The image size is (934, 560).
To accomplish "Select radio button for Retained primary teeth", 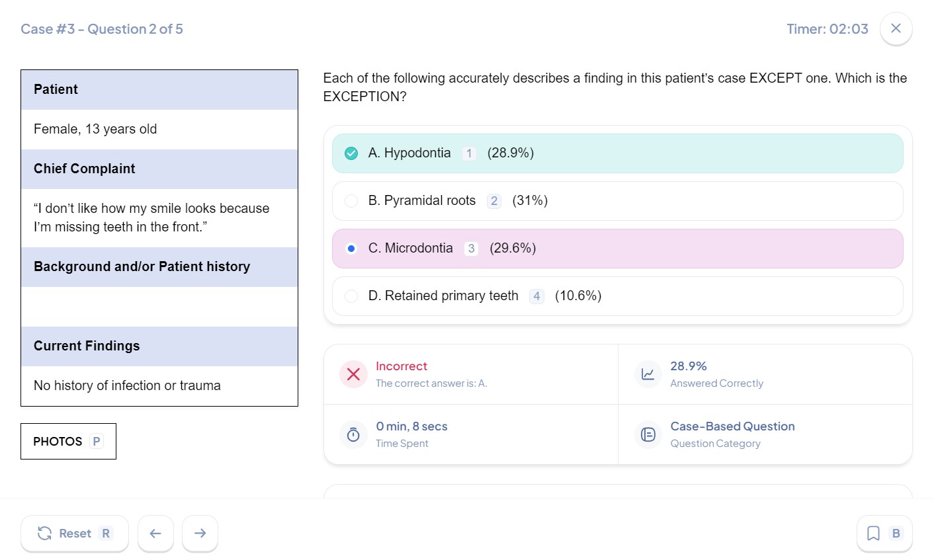I will tap(351, 296).
